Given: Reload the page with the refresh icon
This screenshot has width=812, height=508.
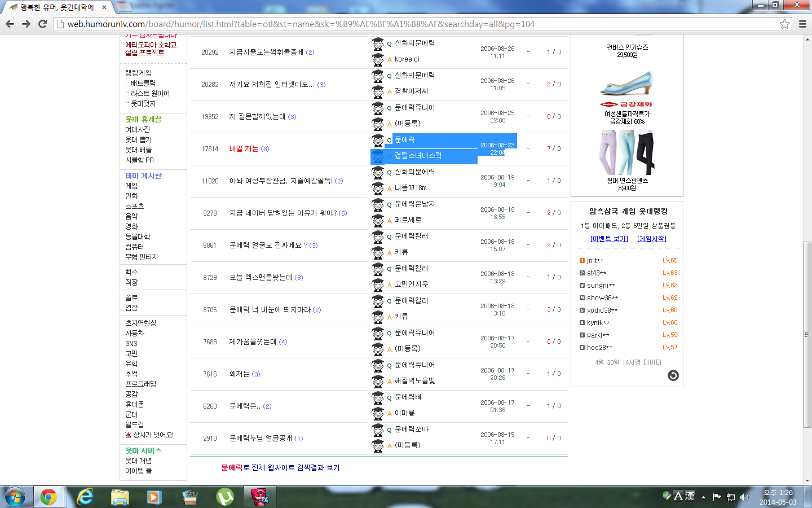Looking at the screenshot, I should point(42,24).
